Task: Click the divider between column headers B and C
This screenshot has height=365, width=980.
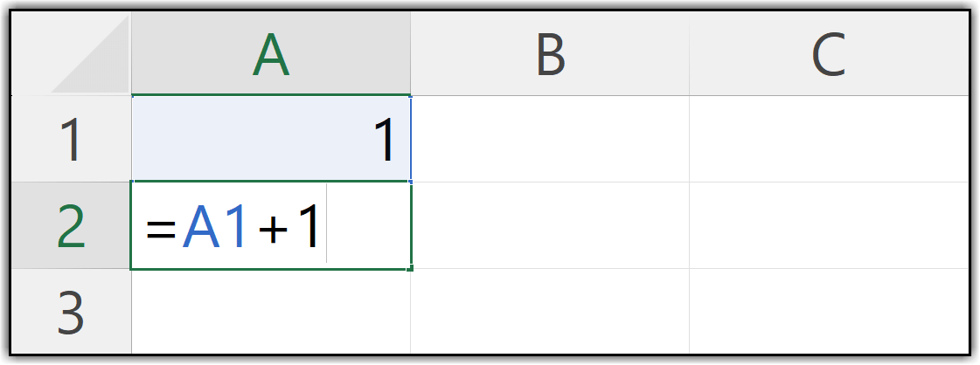Action: pyautogui.click(x=689, y=55)
